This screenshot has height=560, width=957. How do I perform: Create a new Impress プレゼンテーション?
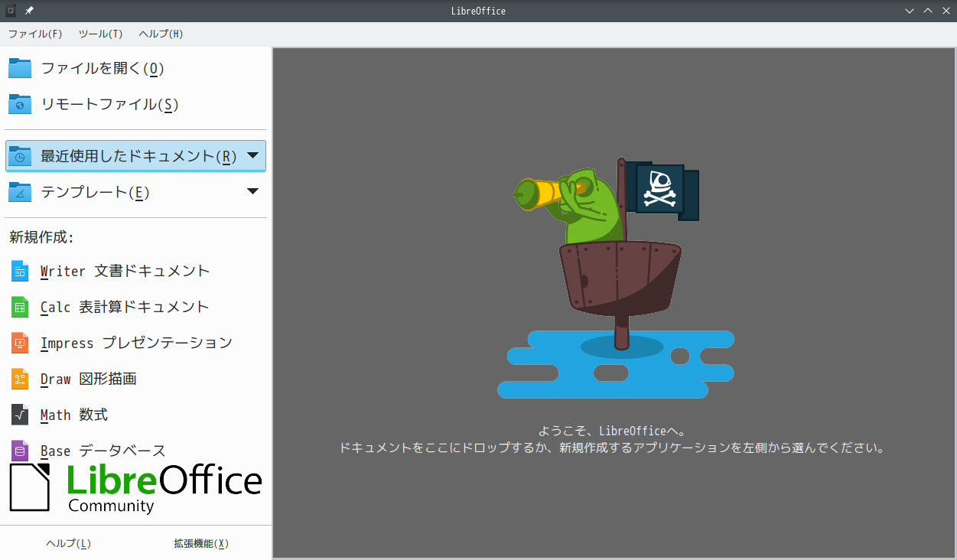(x=136, y=343)
